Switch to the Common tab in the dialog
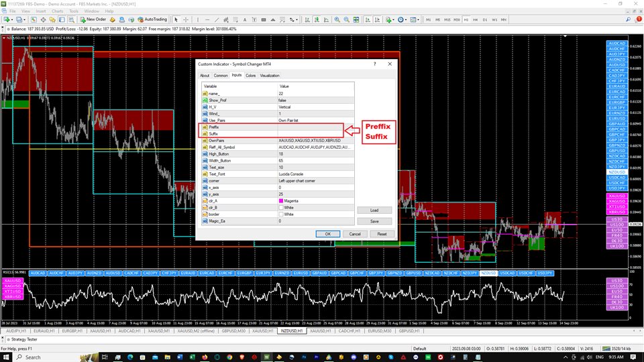The width and height of the screenshot is (644, 362). pos(221,76)
